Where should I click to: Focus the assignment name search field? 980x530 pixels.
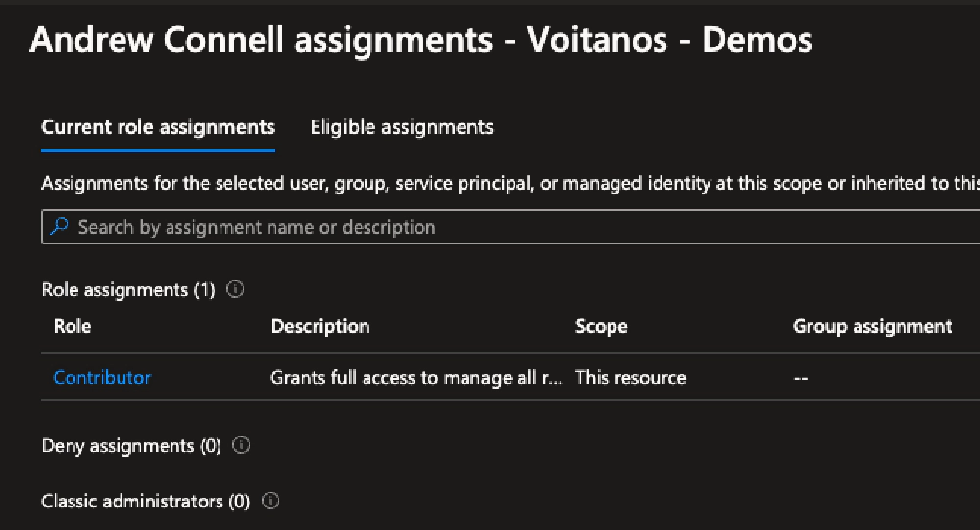coord(511,227)
